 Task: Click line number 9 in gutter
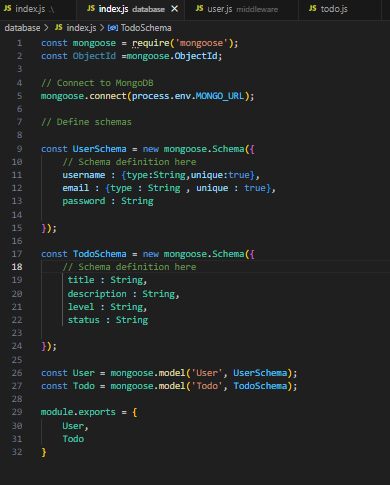coord(19,149)
